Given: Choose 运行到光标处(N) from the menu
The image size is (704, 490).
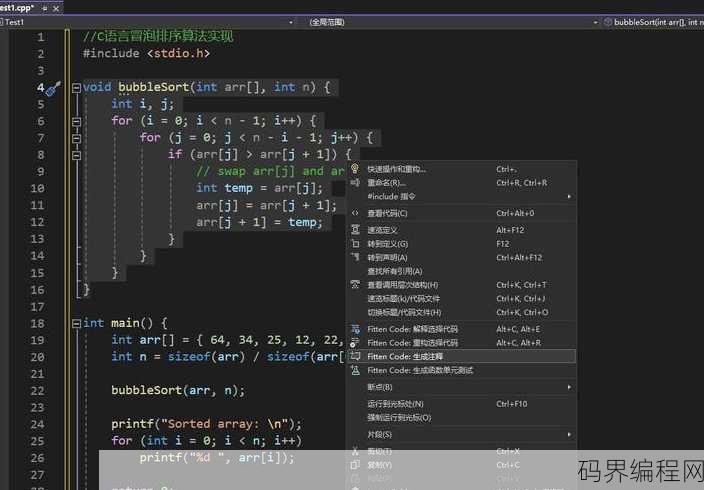Looking at the screenshot, I should (x=461, y=404).
